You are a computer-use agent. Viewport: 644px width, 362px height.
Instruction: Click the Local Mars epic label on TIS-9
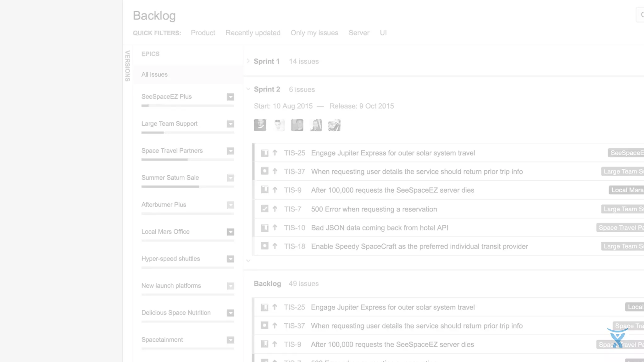click(x=627, y=190)
